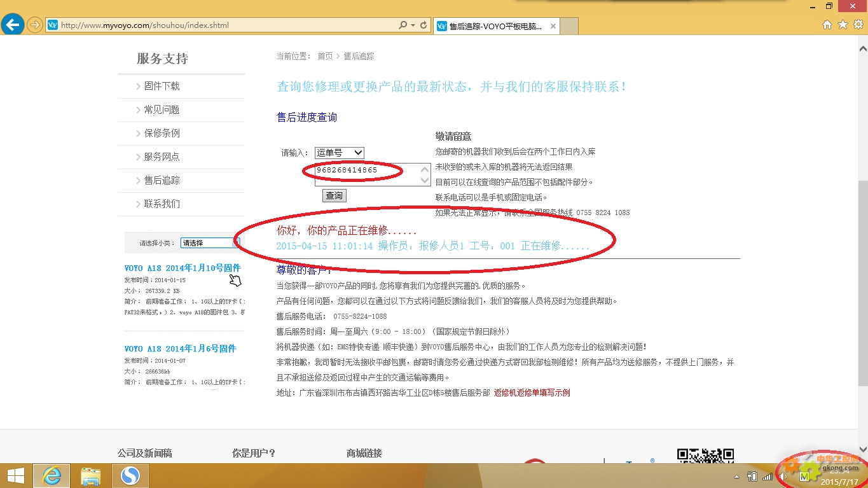Click the network signal tray icon
Viewport: 868px width, 488px height.
(768, 476)
